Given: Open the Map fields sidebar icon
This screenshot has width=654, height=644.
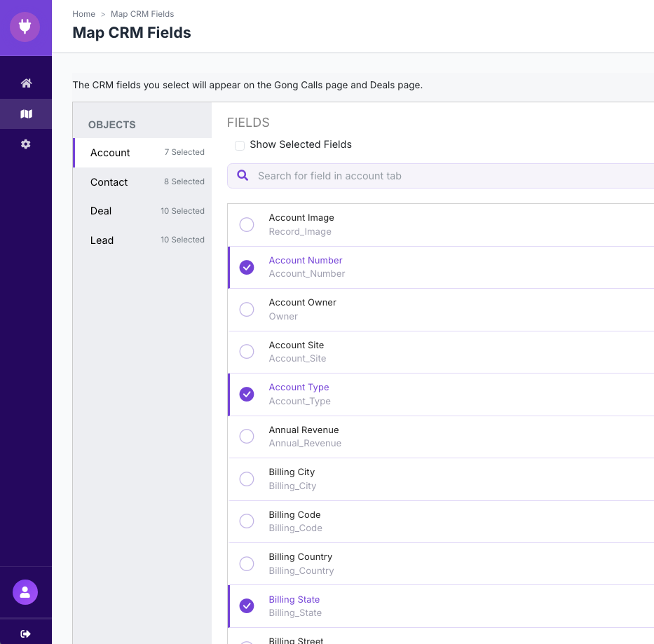Looking at the screenshot, I should [26, 114].
